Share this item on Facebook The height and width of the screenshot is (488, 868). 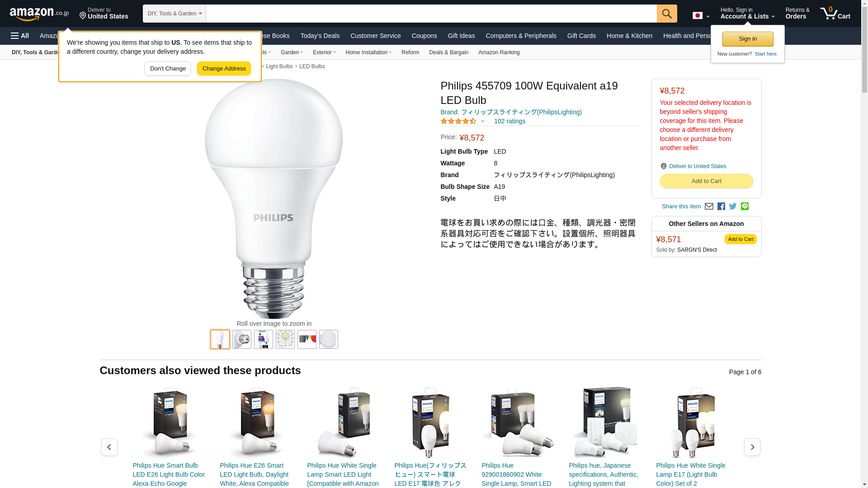click(721, 206)
